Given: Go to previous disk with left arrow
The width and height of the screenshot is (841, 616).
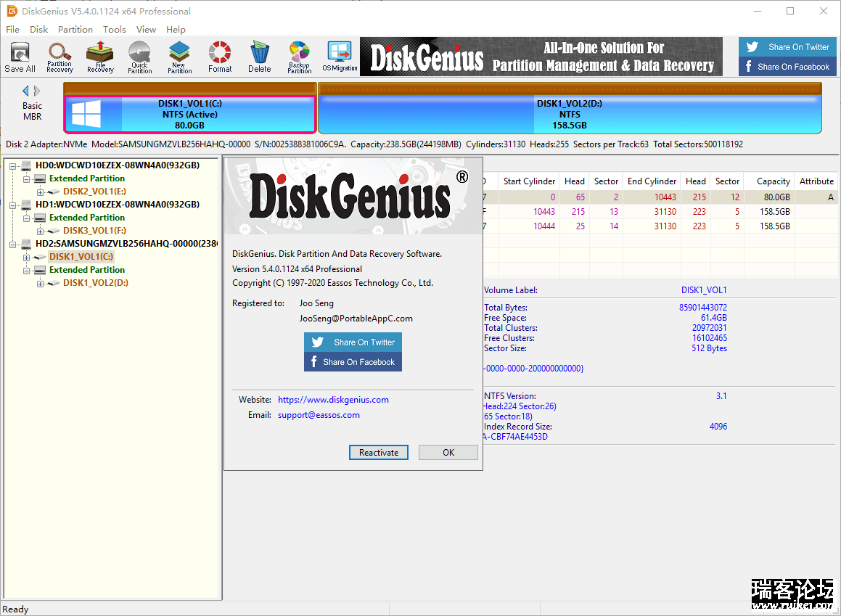Looking at the screenshot, I should 25,91.
